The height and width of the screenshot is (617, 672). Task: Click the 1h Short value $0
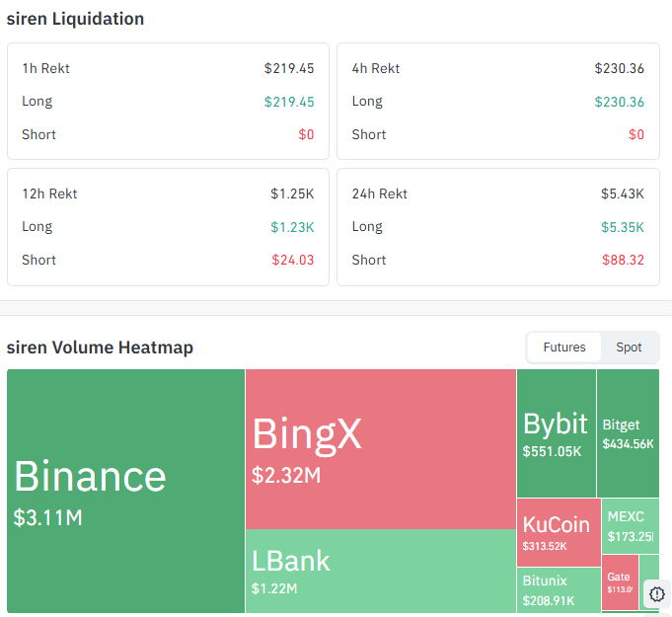[x=306, y=134]
